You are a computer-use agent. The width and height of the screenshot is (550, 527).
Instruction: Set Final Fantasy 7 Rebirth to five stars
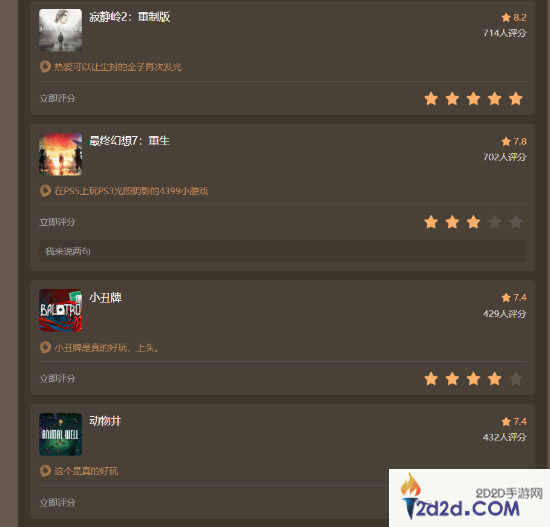(516, 222)
